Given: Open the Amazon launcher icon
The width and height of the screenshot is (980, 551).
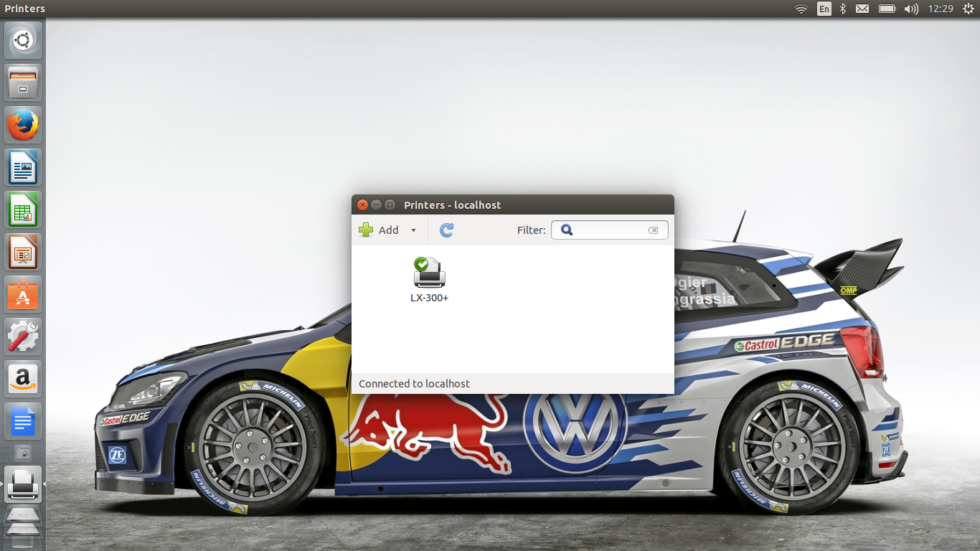Looking at the screenshot, I should point(23,379).
